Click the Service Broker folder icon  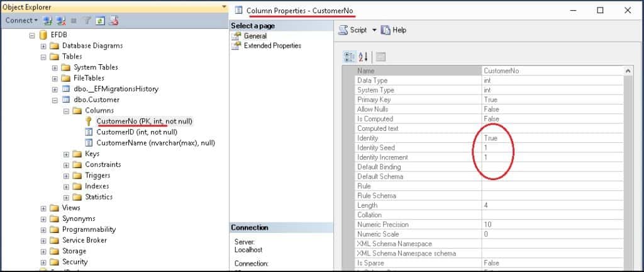click(54, 240)
